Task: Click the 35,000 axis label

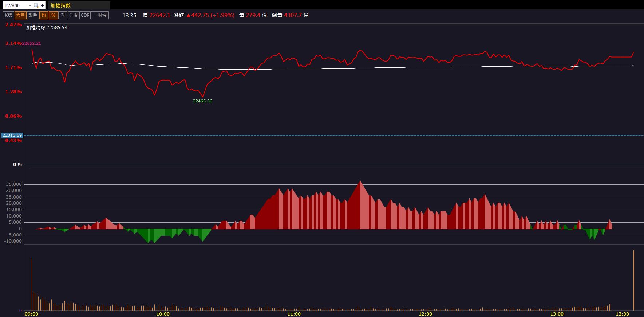Action: [14, 184]
